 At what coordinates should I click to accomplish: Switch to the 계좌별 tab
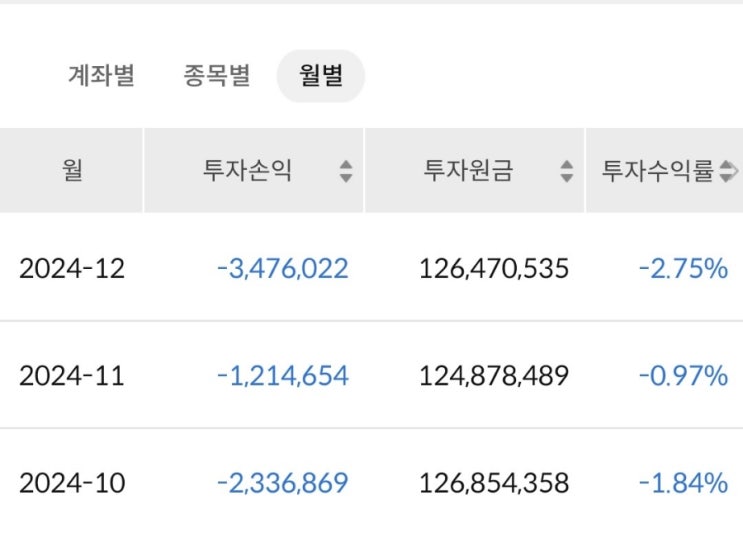click(x=101, y=75)
